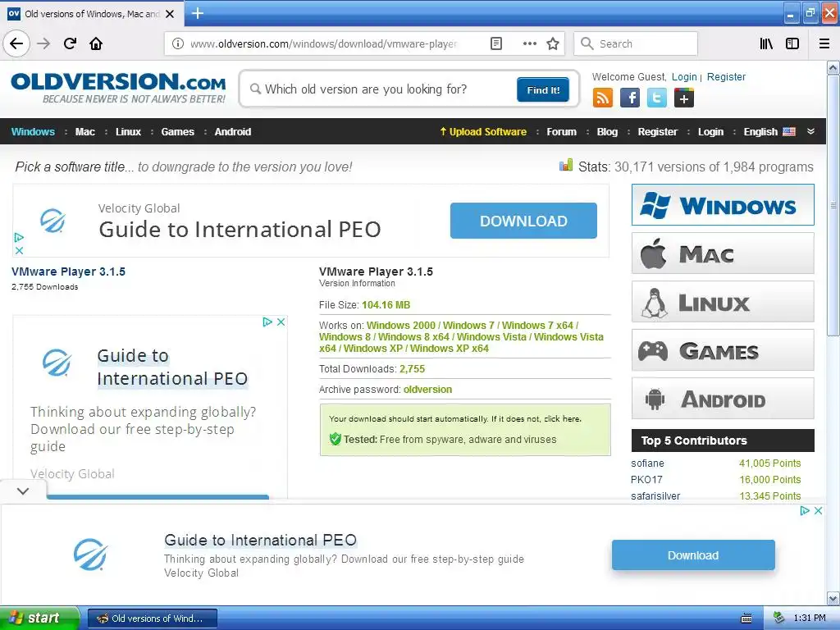The image size is (840, 630).
Task: Open the Firefox hamburger menu
Action: tap(824, 43)
